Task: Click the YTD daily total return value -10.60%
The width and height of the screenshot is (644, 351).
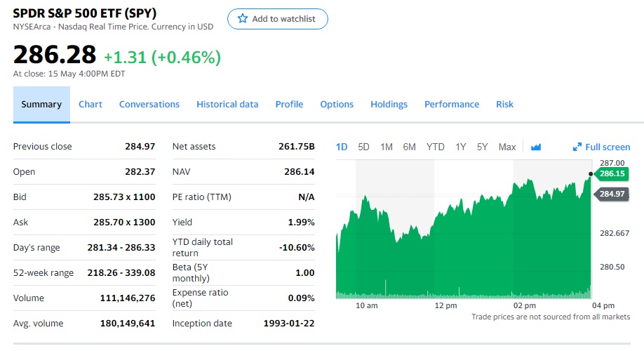Action: pyautogui.click(x=297, y=247)
